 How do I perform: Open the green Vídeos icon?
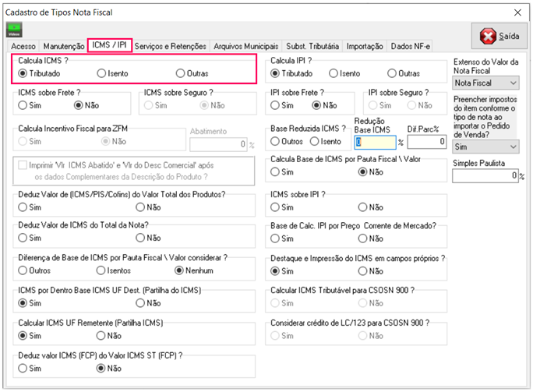point(14,30)
